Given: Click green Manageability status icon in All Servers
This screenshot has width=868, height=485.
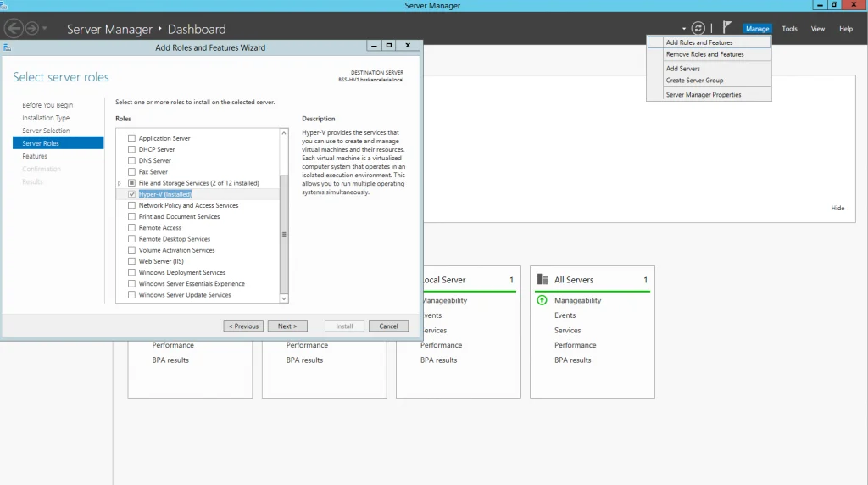Looking at the screenshot, I should pos(542,300).
